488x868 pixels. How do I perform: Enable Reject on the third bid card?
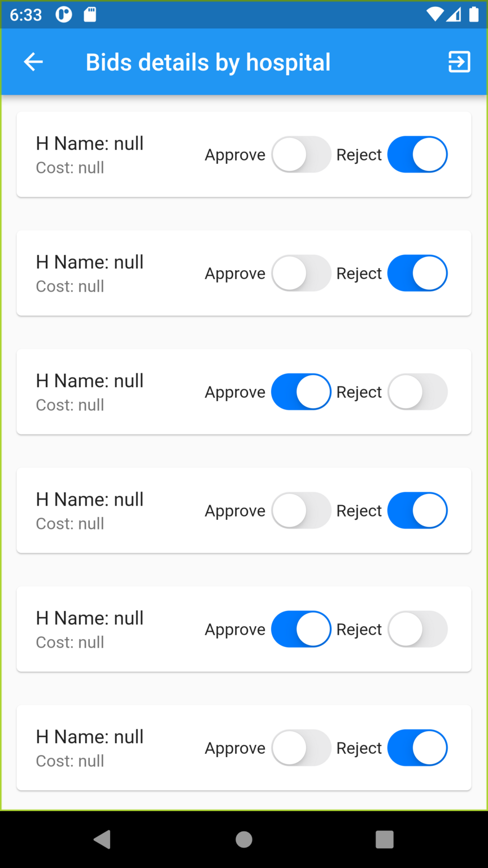(417, 392)
